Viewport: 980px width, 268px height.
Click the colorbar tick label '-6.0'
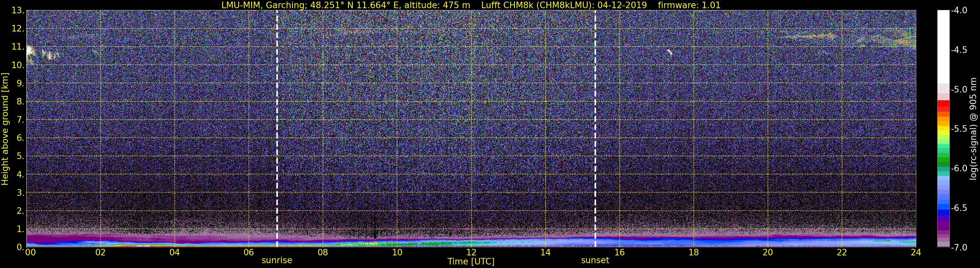pyautogui.click(x=959, y=168)
